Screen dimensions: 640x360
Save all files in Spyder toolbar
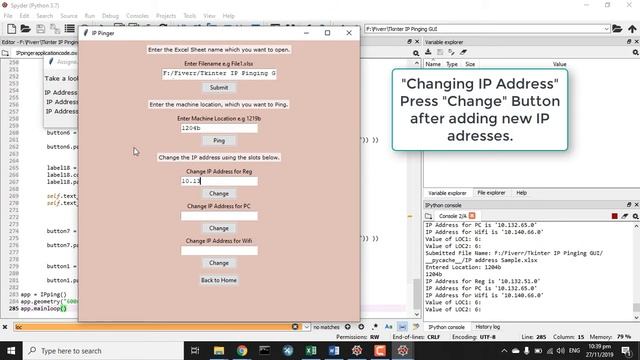coord(55,29)
